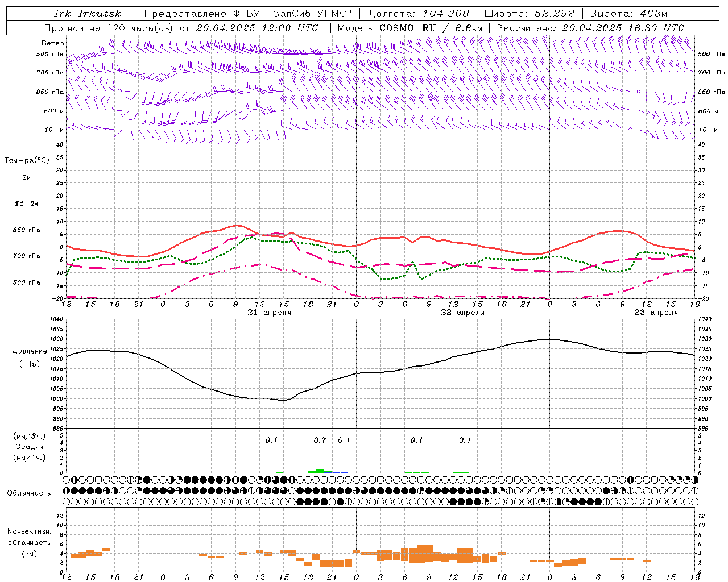Image resolution: width=728 pixels, height=582 pixels.
Task: Click the "Тем-ра(°C)" temperature panel label
Action: click(x=27, y=161)
